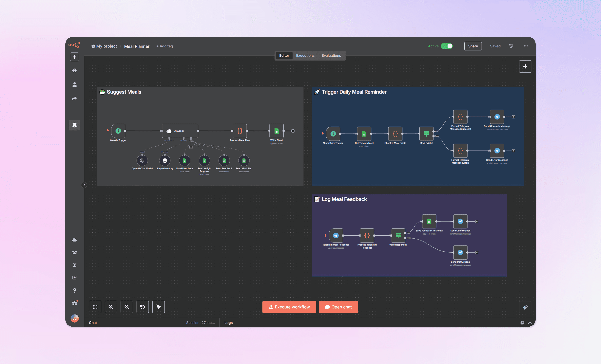This screenshot has height=364, width=601.
Task: Click the Execute workflow button
Action: click(289, 307)
